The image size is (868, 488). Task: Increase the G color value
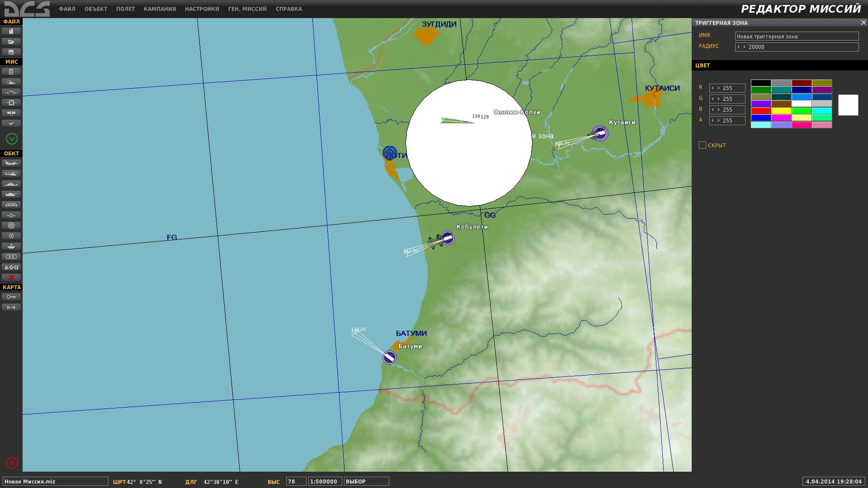tap(718, 99)
